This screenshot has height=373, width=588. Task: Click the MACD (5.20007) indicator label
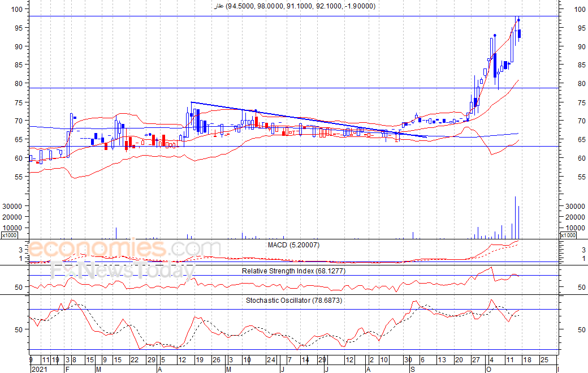(x=293, y=245)
